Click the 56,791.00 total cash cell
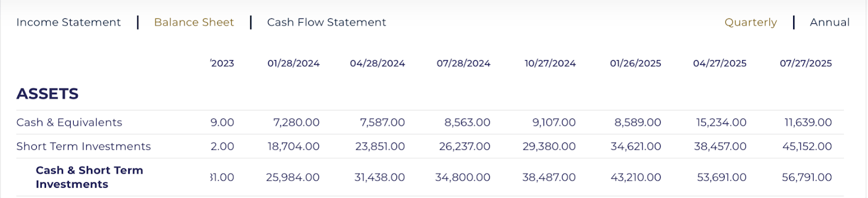The height and width of the screenshot is (198, 868). [807, 177]
